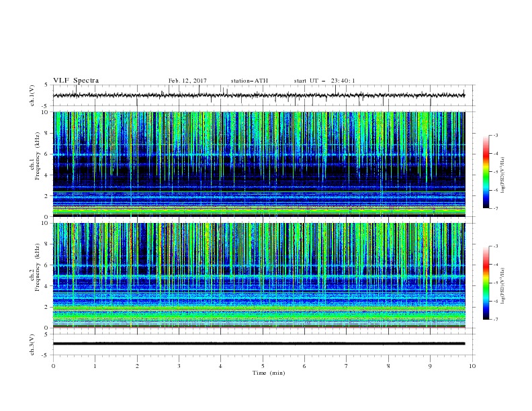Viewport: 532px width, 411px height.
Task: Click the "7" tick label on the time axis
Action: click(x=347, y=366)
